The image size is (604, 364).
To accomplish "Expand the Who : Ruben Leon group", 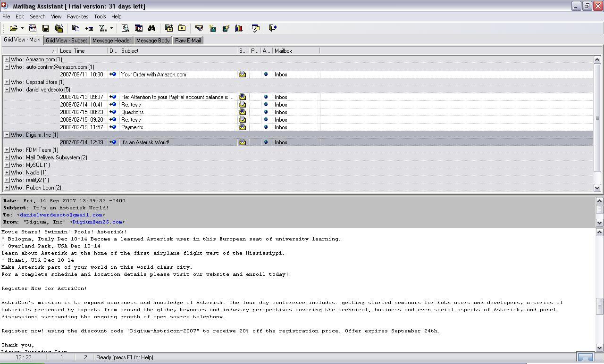I will point(7,188).
